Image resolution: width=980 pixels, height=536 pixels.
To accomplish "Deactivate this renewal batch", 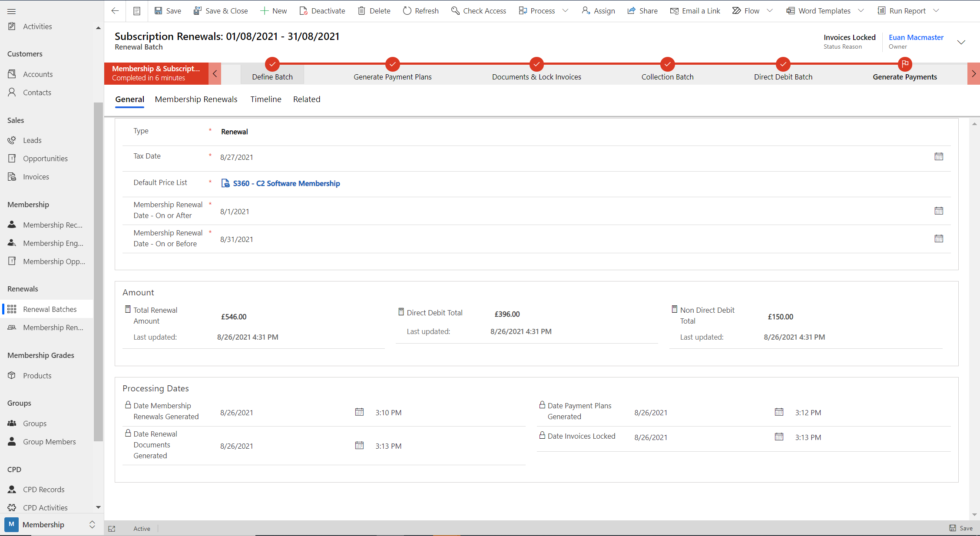I will click(322, 11).
